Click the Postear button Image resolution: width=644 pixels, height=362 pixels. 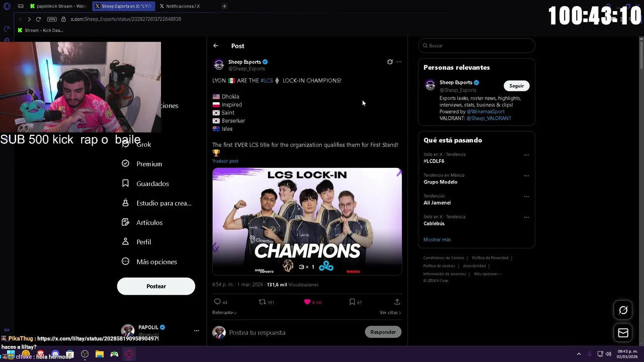coord(156,286)
